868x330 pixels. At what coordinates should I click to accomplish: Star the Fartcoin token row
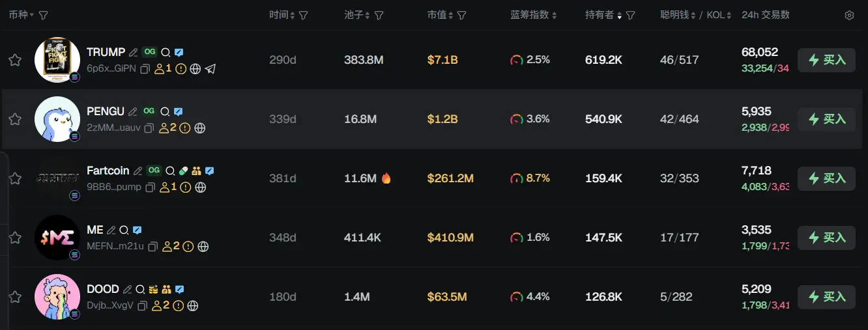click(15, 178)
